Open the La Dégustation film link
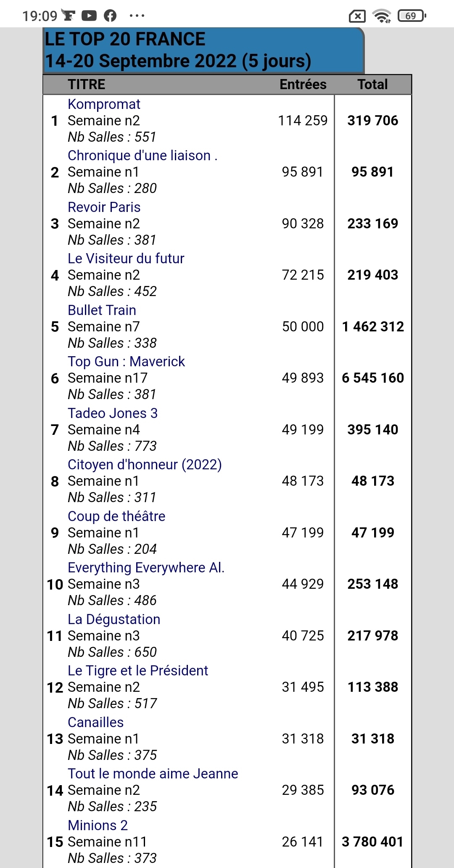Viewport: 454px width, 868px height. click(114, 619)
